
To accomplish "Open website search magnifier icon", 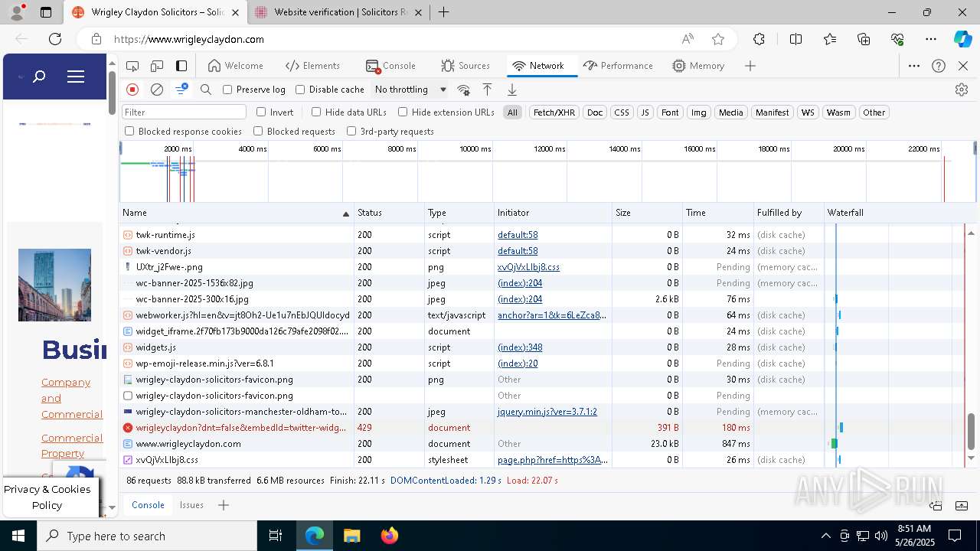I will pos(39,77).
